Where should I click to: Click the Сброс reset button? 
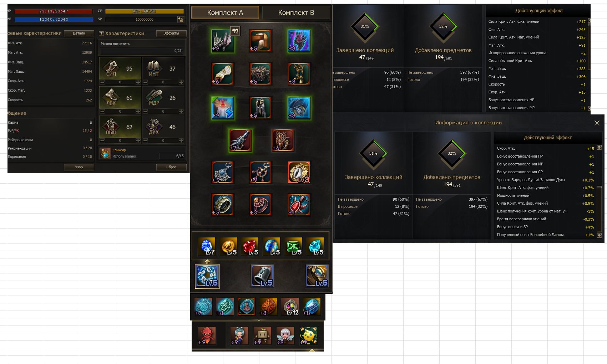tap(171, 167)
